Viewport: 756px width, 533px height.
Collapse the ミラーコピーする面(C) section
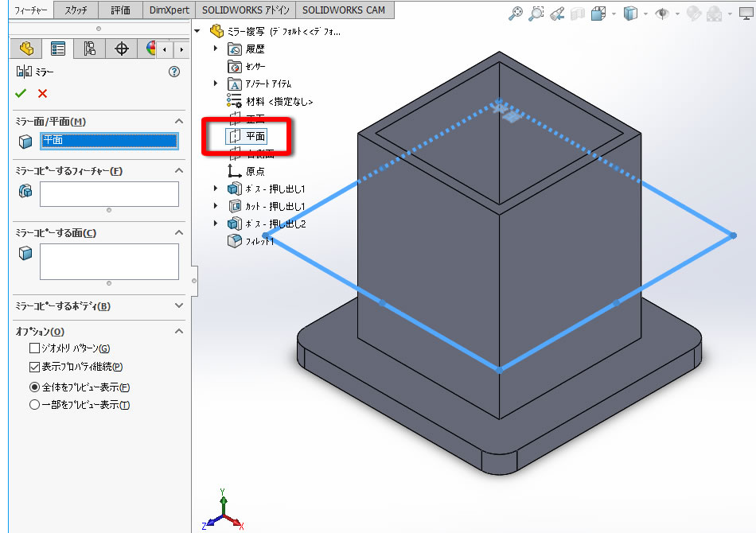[179, 233]
